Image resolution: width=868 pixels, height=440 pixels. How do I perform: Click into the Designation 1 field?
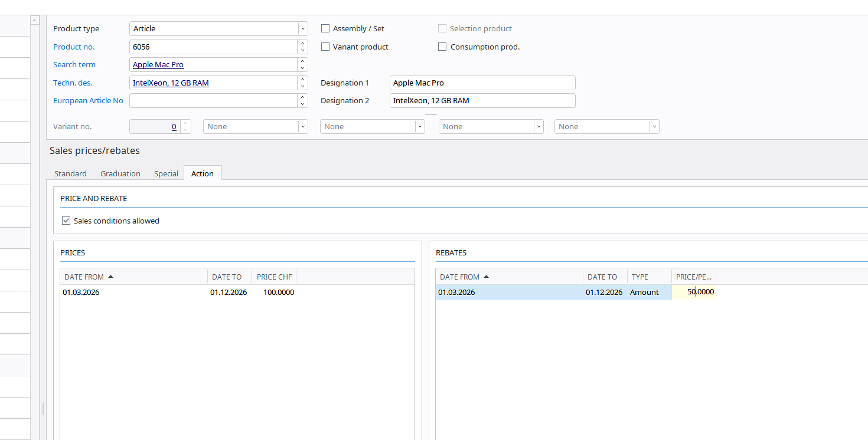482,83
